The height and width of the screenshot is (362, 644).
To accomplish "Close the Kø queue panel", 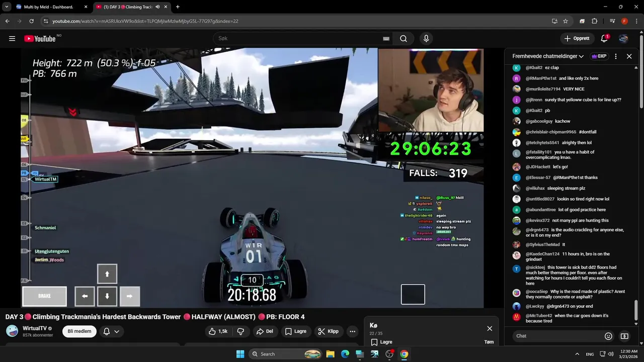I will pyautogui.click(x=490, y=328).
